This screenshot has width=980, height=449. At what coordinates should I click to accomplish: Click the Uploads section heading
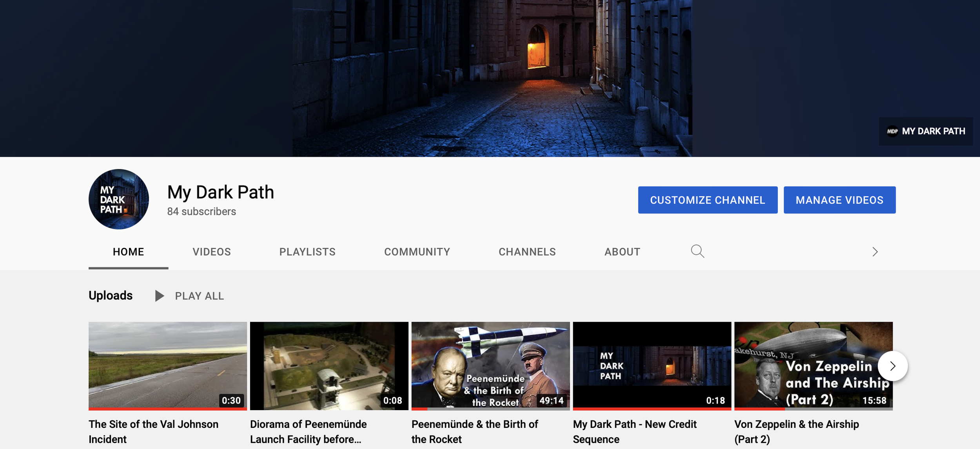[111, 295]
